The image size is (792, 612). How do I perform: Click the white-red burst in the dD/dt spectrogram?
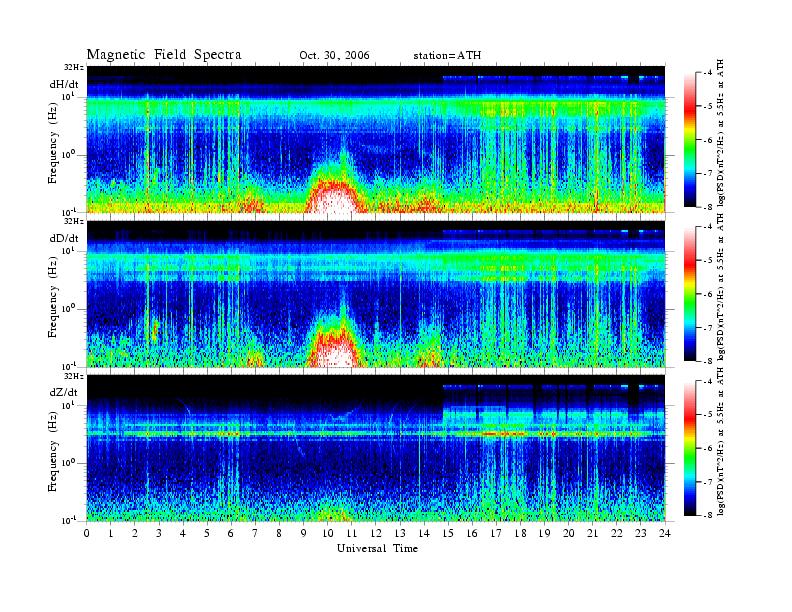tap(334, 349)
